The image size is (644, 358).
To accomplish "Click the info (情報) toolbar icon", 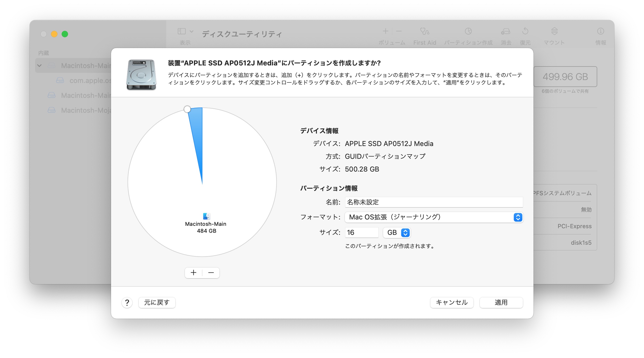I will tap(600, 31).
